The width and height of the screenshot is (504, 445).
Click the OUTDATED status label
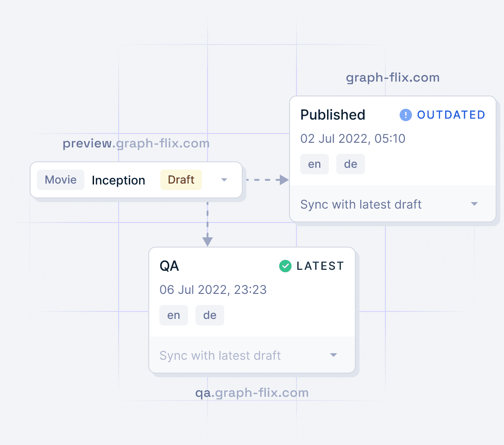click(x=451, y=115)
